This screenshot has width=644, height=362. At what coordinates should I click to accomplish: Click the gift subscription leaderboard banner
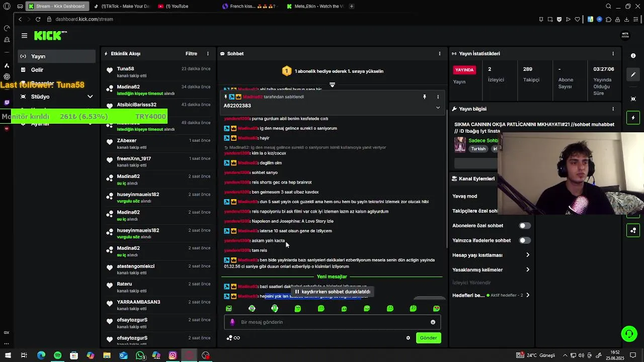pos(332,71)
